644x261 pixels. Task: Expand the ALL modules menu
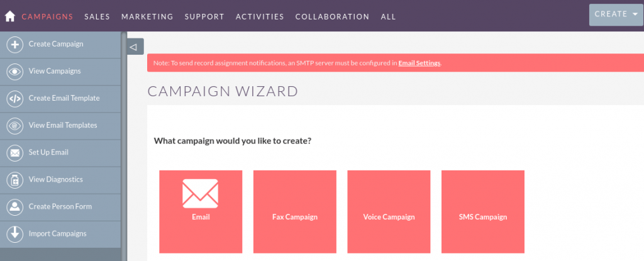tap(388, 17)
